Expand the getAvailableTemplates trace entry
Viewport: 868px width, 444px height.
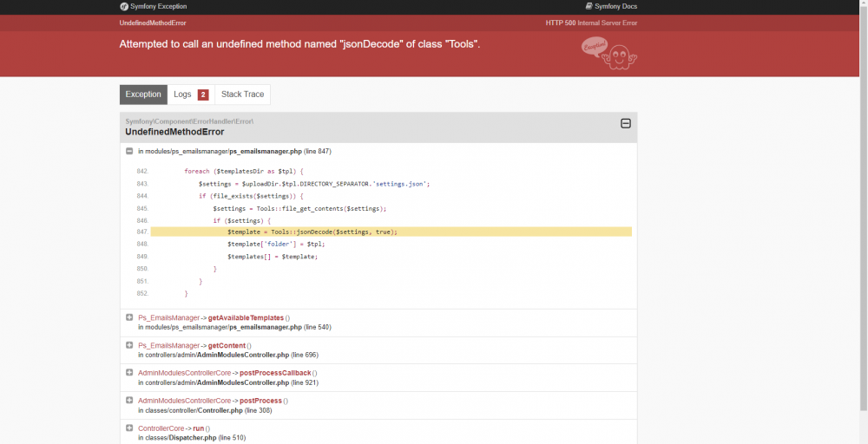[x=129, y=317]
